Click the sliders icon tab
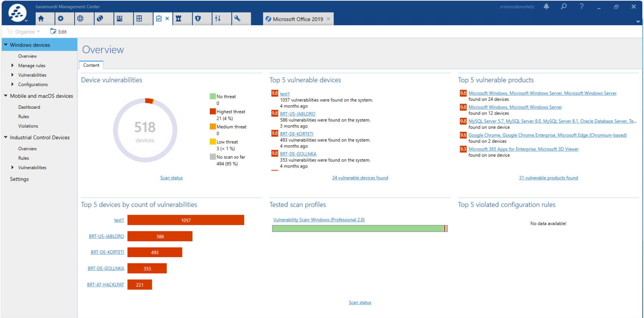Viewport: 644px width, 318px height. point(218,19)
